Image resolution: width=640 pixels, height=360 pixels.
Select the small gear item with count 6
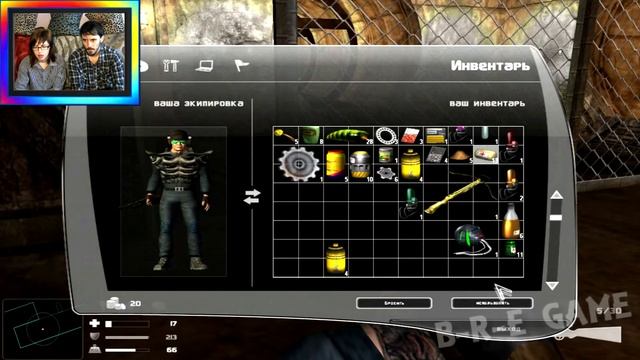(386, 173)
